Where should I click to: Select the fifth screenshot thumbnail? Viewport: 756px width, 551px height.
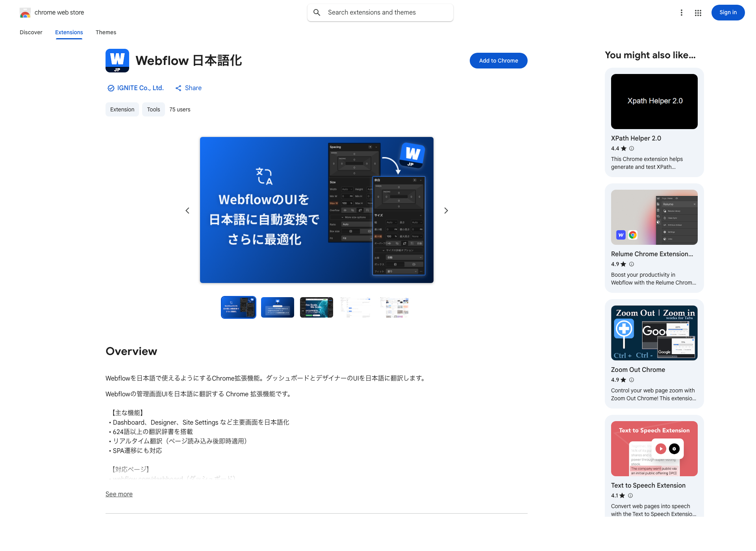[x=395, y=307]
